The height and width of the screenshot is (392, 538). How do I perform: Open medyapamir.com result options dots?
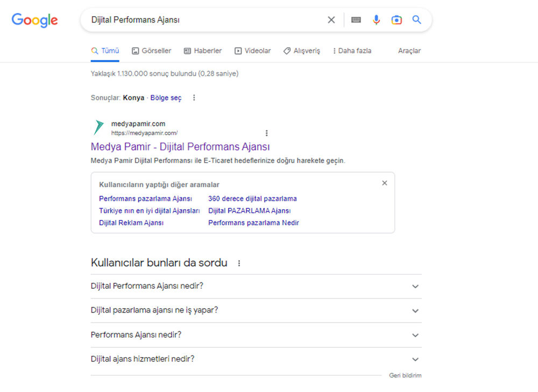tap(267, 133)
